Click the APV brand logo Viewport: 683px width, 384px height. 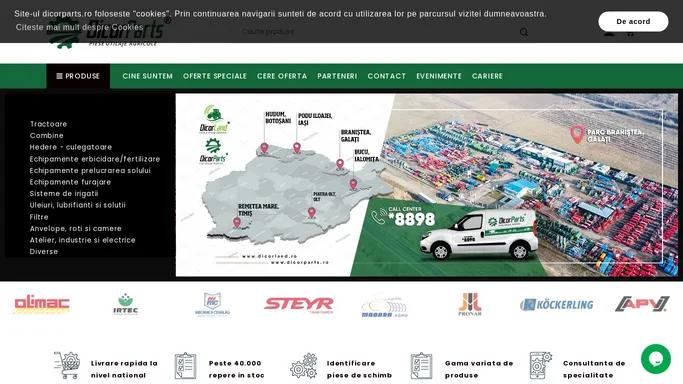click(642, 304)
